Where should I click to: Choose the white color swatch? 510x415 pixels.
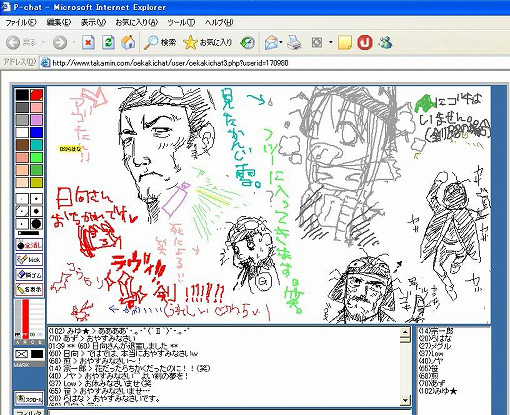point(22,132)
